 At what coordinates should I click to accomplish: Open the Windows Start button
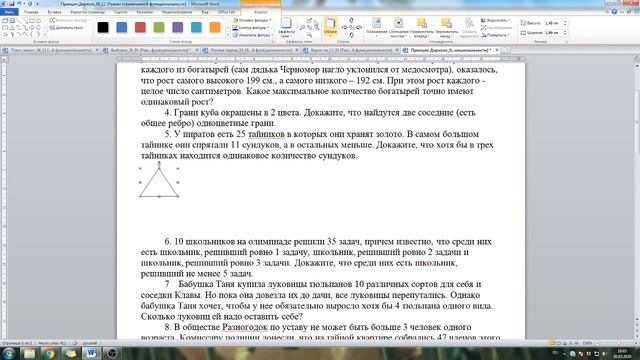[x=9, y=353]
